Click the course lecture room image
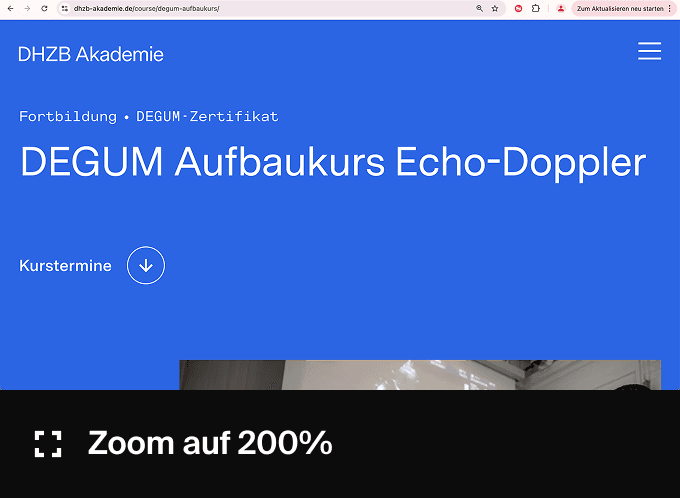Image resolution: width=680 pixels, height=498 pixels. coord(420,375)
